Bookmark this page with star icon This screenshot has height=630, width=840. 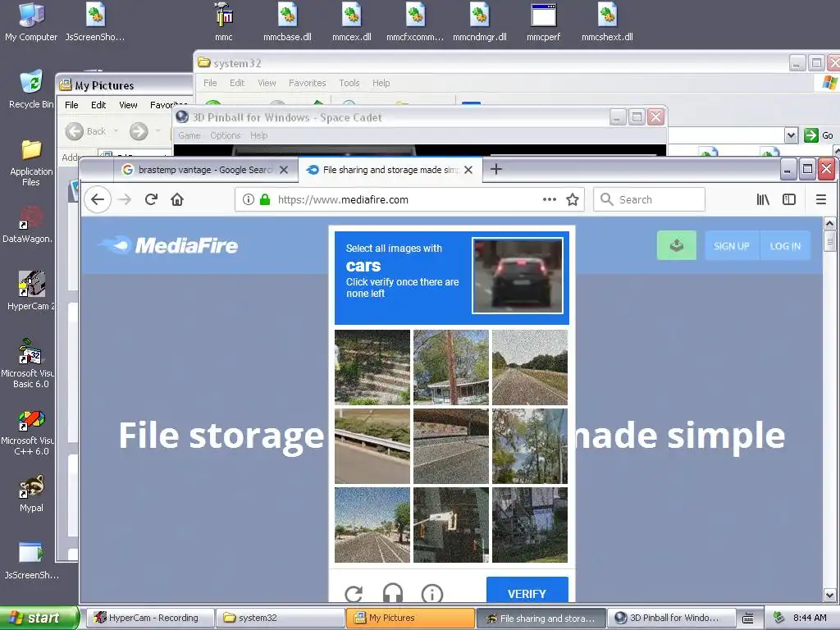click(572, 200)
